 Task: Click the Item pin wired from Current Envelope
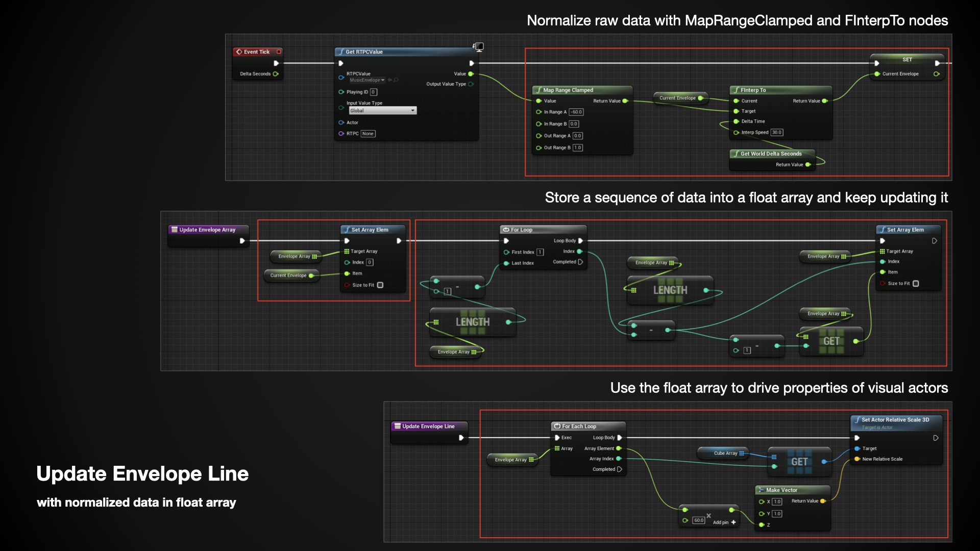coord(347,273)
